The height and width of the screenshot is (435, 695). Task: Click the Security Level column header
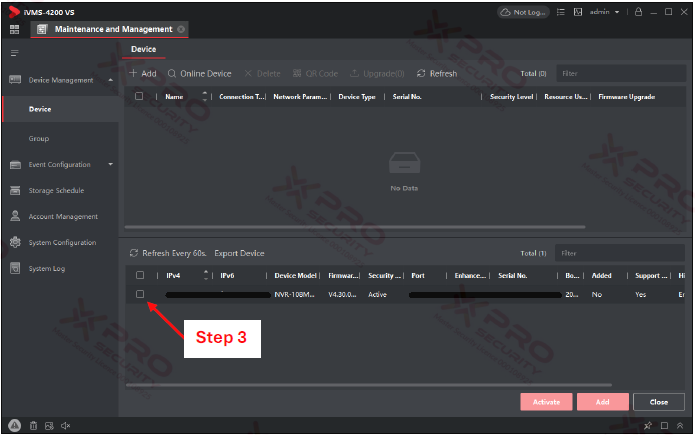pos(511,97)
